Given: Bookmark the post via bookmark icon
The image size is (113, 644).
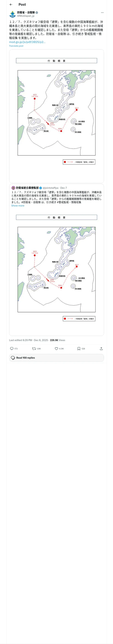Looking at the screenshot, I should coord(79,349).
